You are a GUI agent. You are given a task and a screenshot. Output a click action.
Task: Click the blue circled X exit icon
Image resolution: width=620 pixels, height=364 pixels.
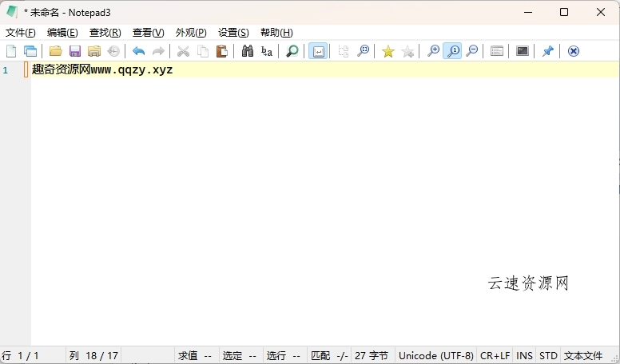574,51
